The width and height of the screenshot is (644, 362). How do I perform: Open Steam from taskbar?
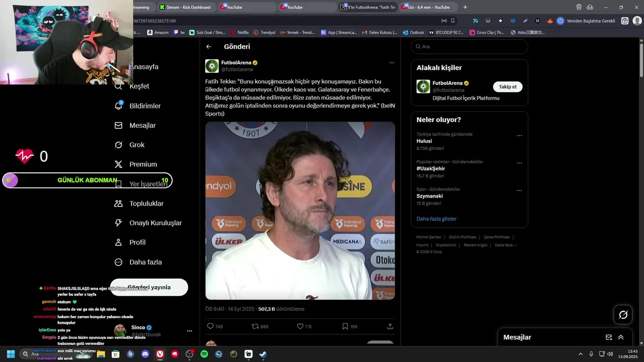263,354
